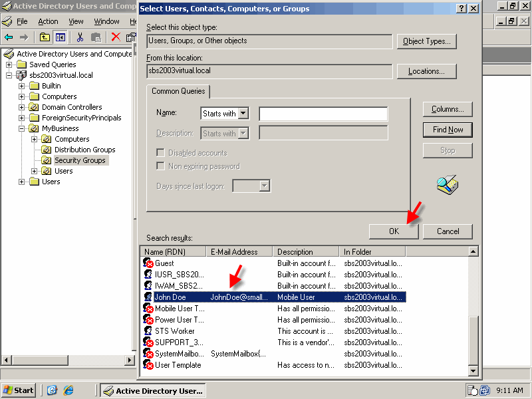The height and width of the screenshot is (399, 532).
Task: Open the Window menu
Action: coord(106,21)
